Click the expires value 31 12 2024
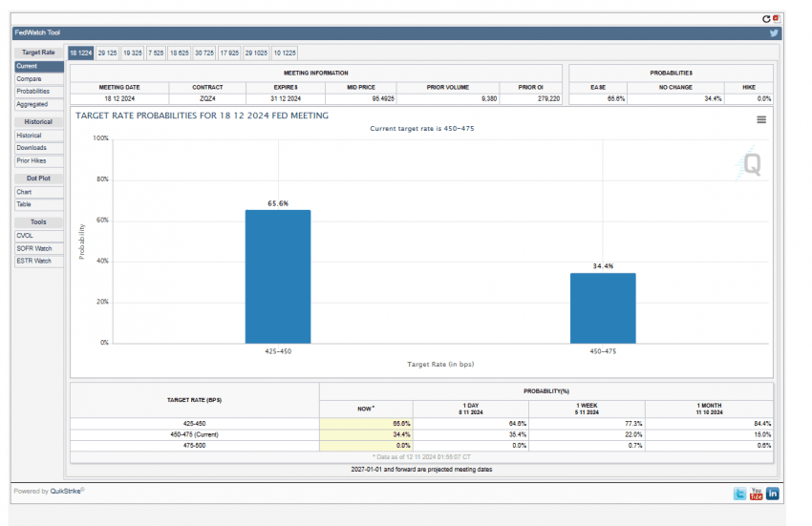Image resolution: width=812 pixels, height=526 pixels. point(286,99)
